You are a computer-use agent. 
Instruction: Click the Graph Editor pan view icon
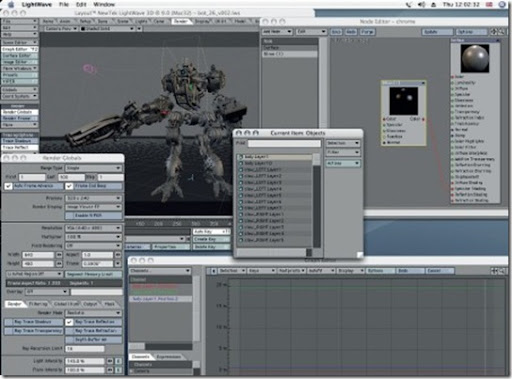coord(494,271)
